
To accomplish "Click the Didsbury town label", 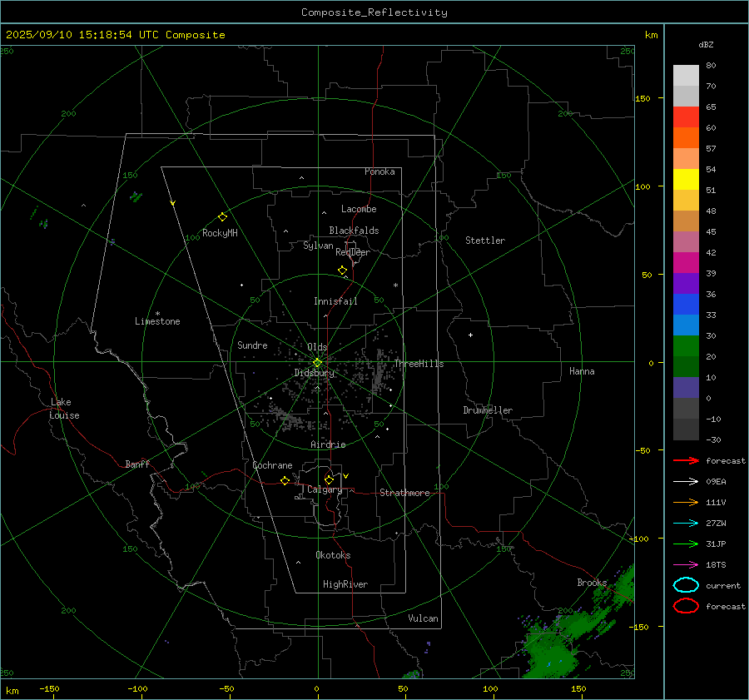I will coord(314,373).
